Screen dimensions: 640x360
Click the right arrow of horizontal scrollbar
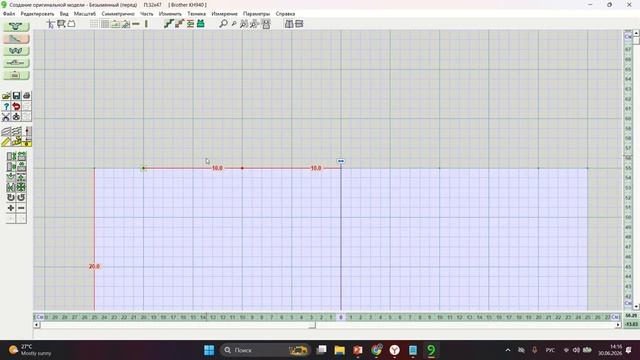click(618, 325)
